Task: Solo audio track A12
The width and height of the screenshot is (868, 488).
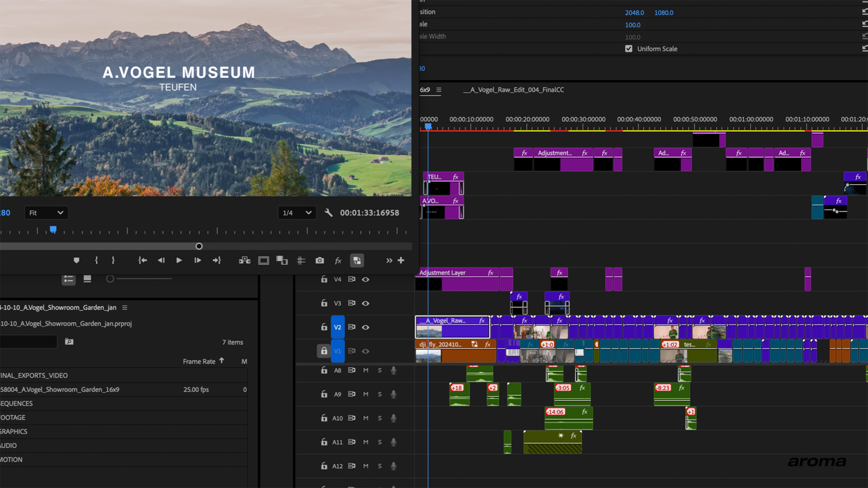Action: [380, 466]
